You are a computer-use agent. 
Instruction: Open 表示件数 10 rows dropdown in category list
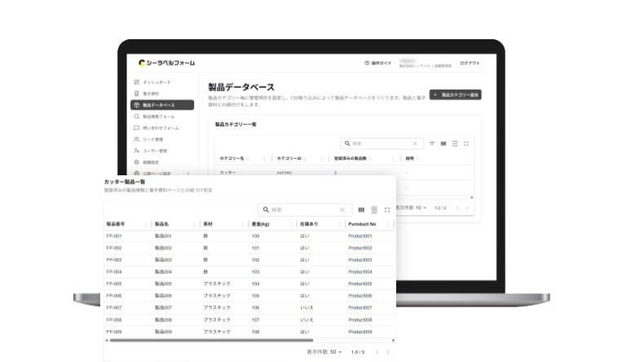tap(421, 208)
